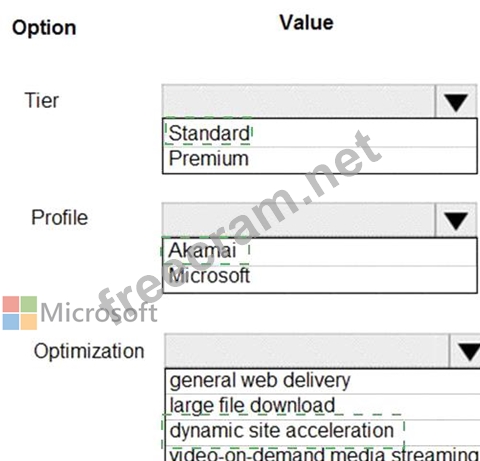Choose Microsoft as the profile
The image size is (480, 461).
point(320,279)
